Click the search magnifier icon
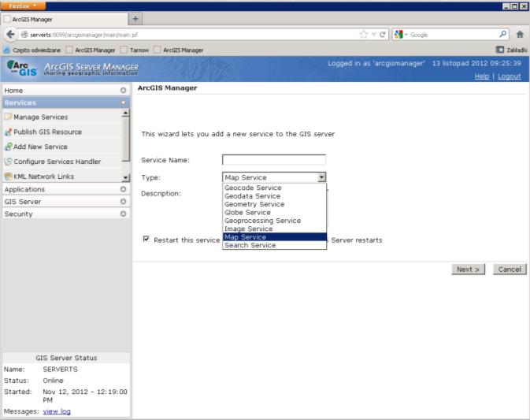 pos(502,34)
